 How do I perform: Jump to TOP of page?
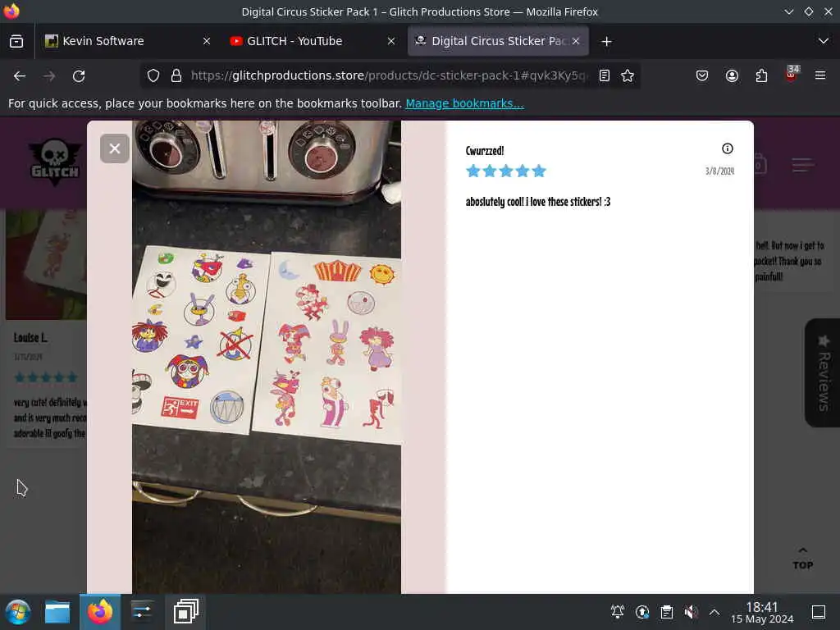tap(802, 559)
